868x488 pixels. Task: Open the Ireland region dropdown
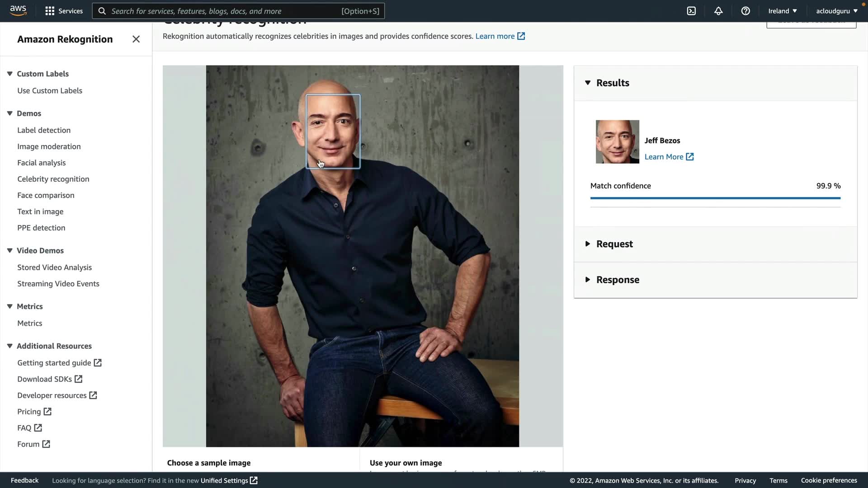pos(782,11)
